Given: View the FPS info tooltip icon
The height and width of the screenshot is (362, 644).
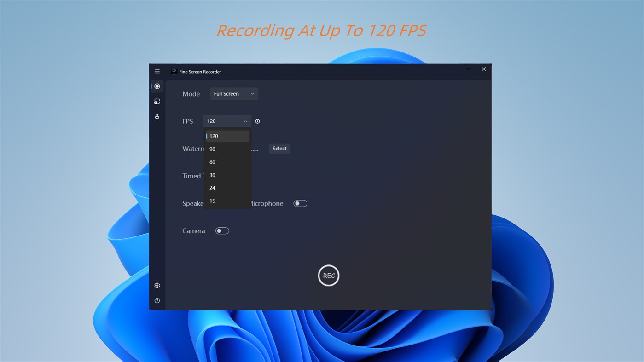Looking at the screenshot, I should pyautogui.click(x=257, y=121).
